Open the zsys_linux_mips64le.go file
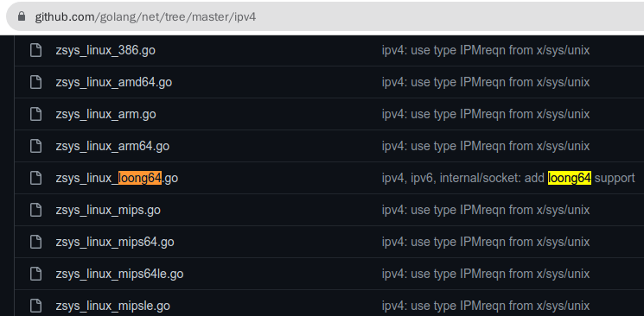The width and height of the screenshot is (644, 316). (x=119, y=274)
